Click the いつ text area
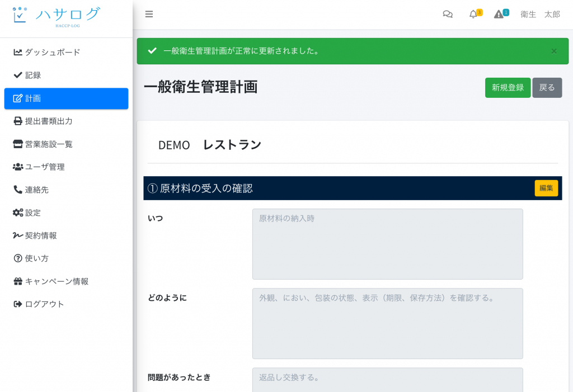The width and height of the screenshot is (573, 392). coord(387,244)
